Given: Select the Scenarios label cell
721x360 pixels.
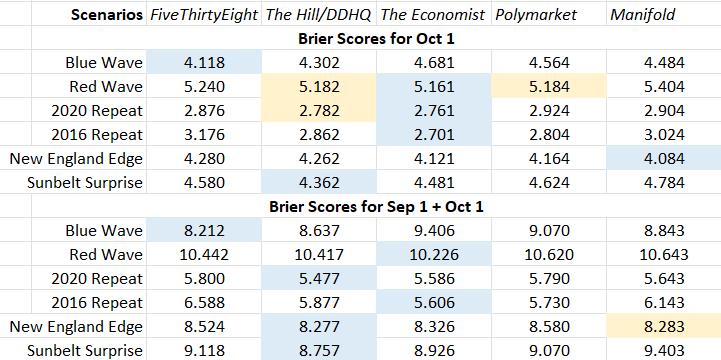Looking at the screenshot, I should point(89,14).
